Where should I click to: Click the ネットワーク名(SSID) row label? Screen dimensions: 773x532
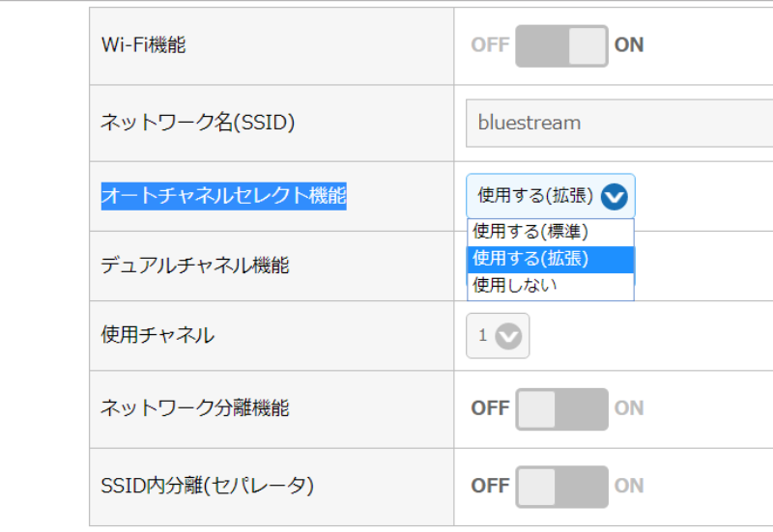197,123
